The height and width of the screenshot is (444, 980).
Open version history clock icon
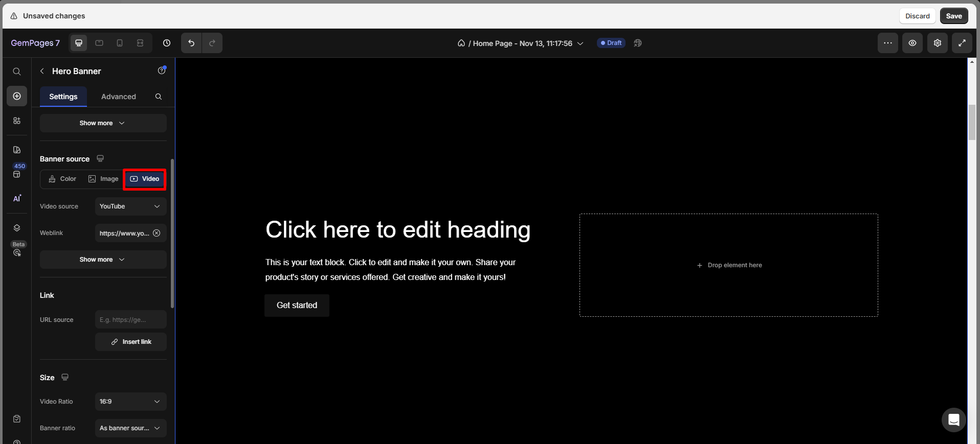(167, 43)
